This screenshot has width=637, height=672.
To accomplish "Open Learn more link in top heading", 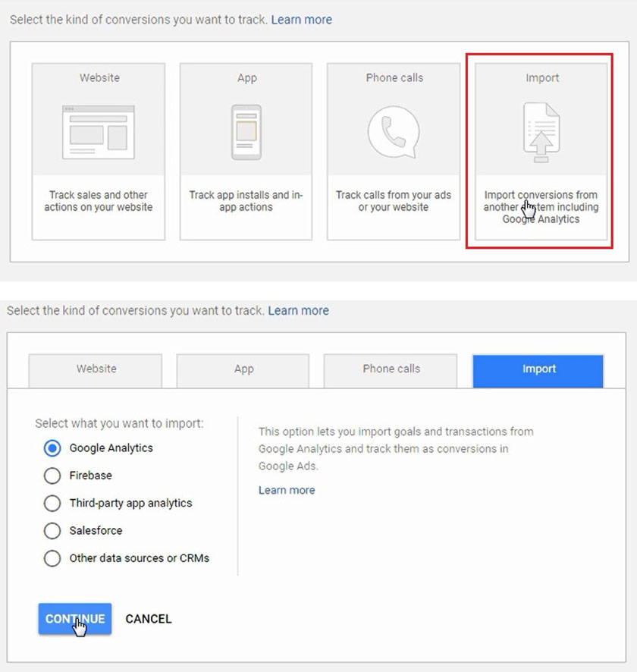I will [x=301, y=20].
